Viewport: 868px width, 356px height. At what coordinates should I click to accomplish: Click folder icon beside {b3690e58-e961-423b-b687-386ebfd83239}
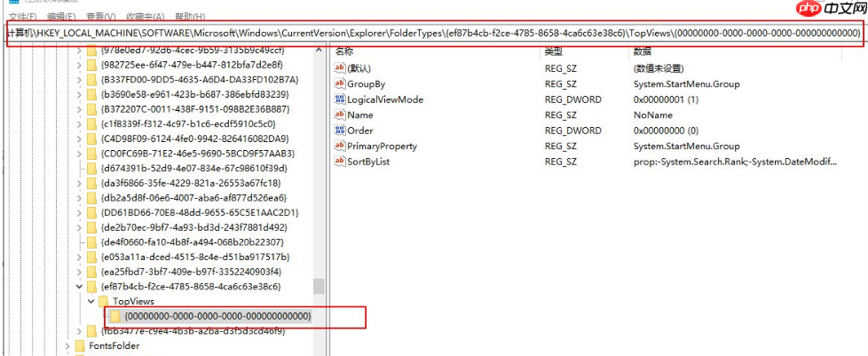92,94
